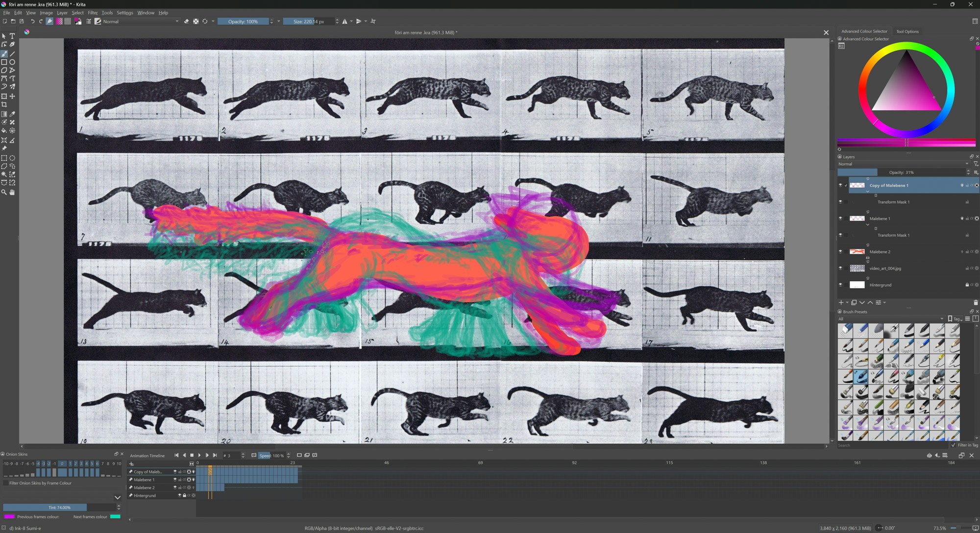
Task: Select the Rectangle tool
Action: 4,62
